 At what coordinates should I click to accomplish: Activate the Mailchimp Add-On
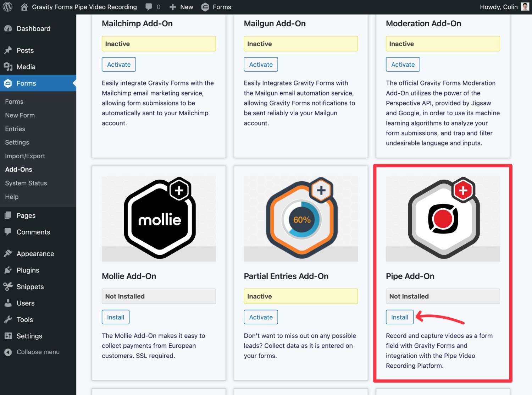coord(119,65)
